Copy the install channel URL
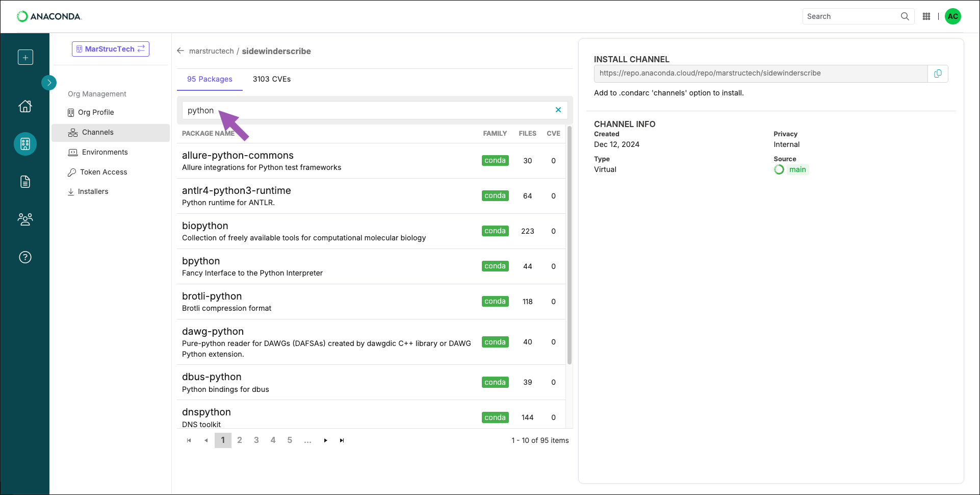Screen dimensions: 980x495 coord(938,73)
